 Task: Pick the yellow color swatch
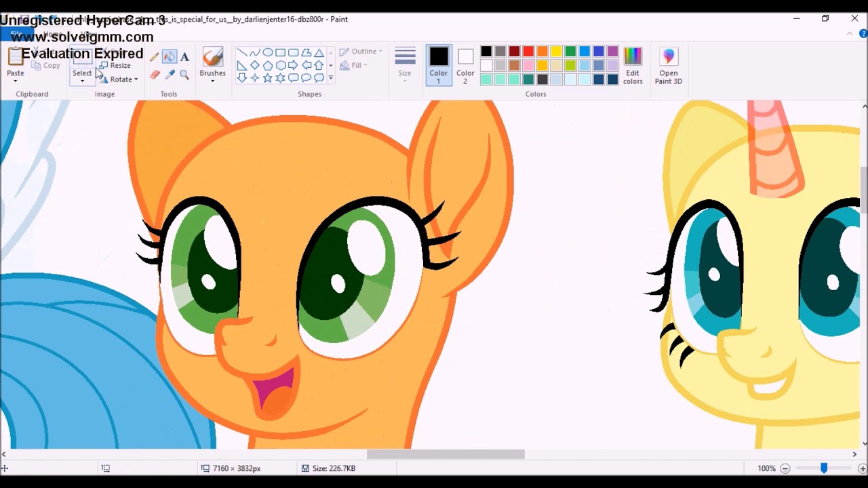557,52
